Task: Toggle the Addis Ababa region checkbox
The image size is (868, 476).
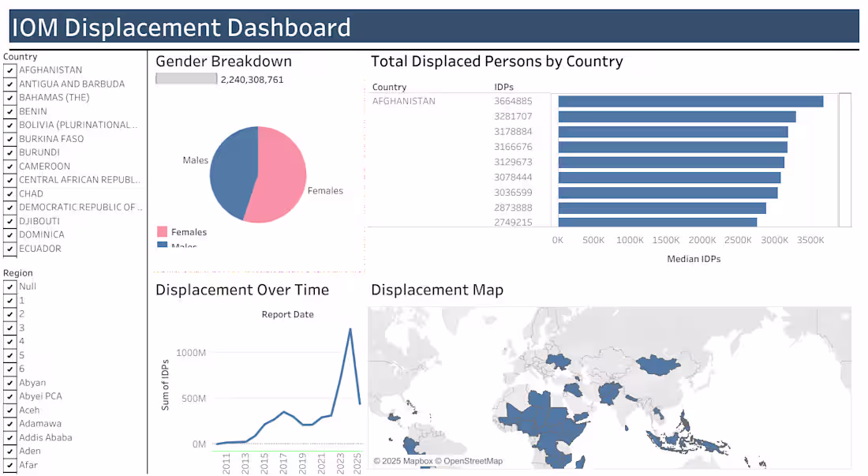Action: pos(9,437)
